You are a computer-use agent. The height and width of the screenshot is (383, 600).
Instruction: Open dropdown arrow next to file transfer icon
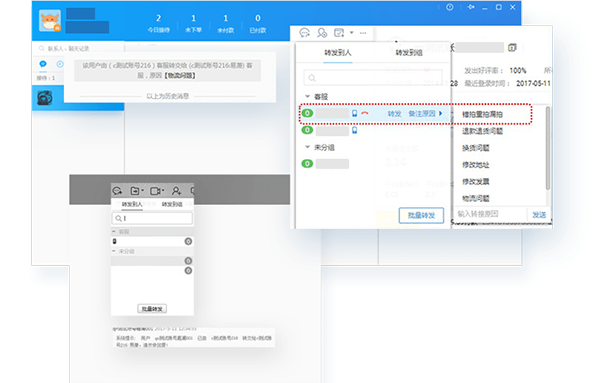[143, 191]
